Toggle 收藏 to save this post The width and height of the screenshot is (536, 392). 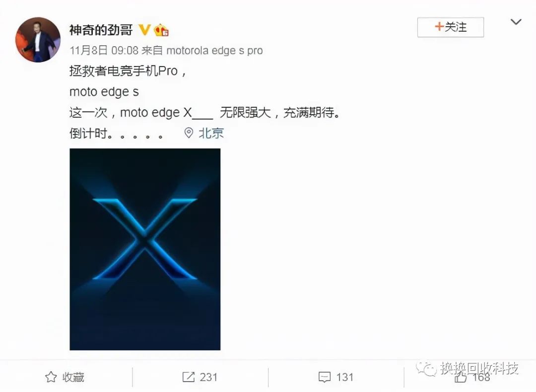pyautogui.click(x=73, y=377)
